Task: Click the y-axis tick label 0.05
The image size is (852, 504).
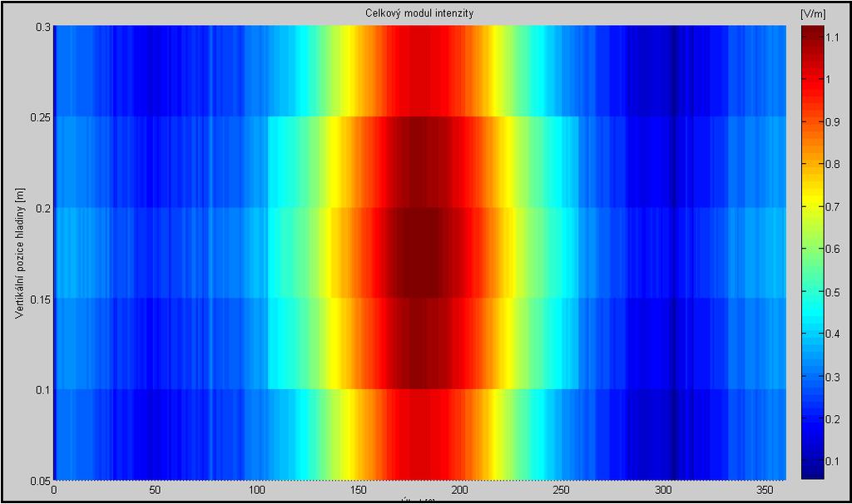Action: pos(41,482)
